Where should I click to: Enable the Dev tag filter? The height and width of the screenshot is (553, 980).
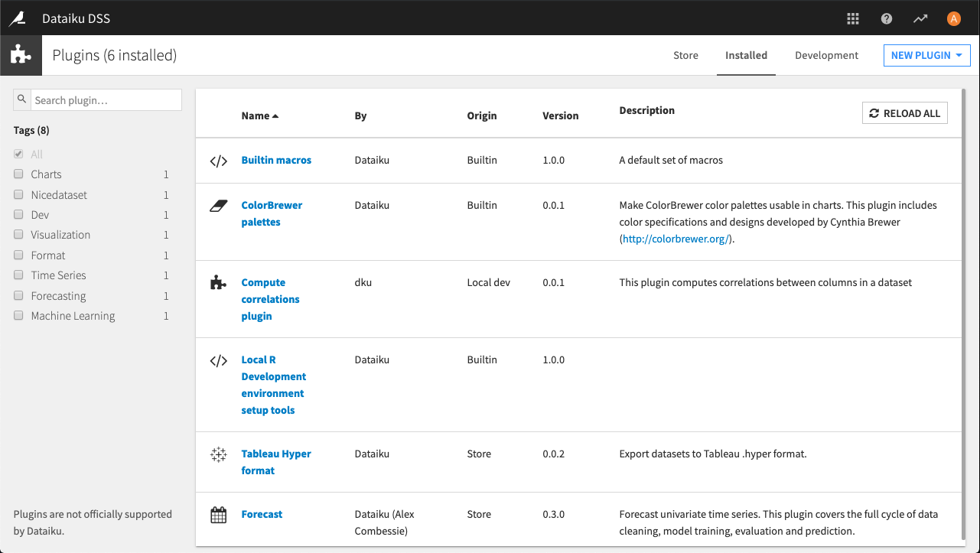pyautogui.click(x=18, y=215)
